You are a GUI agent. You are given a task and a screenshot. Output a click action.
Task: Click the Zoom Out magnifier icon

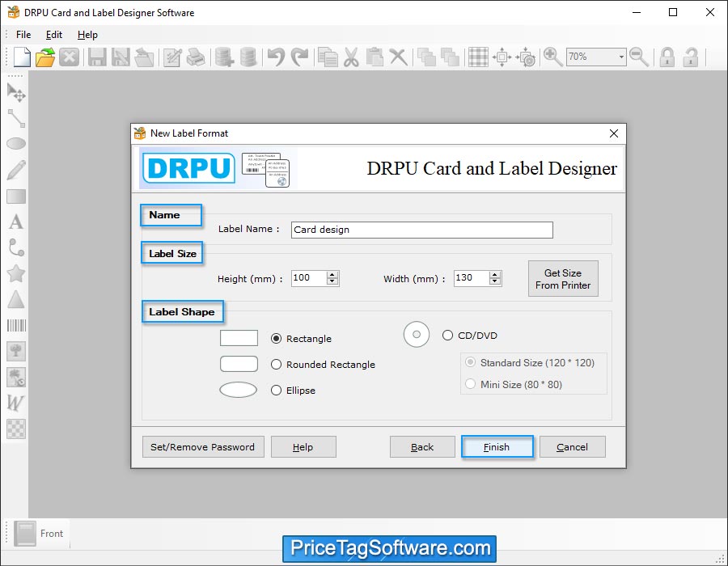click(x=639, y=57)
